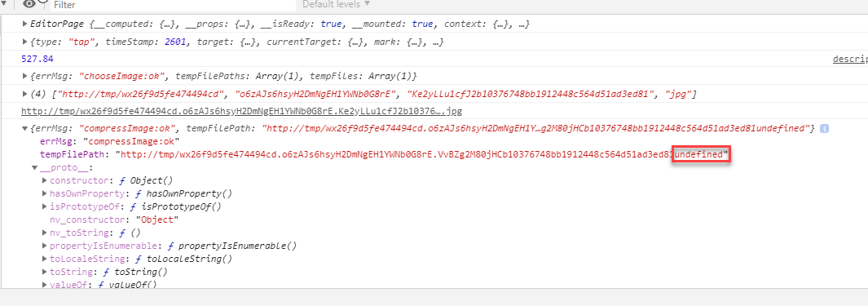The height and width of the screenshot is (306, 868).
Task: Open the console sidebar dropdown arrow at top-left
Action: 3,4
